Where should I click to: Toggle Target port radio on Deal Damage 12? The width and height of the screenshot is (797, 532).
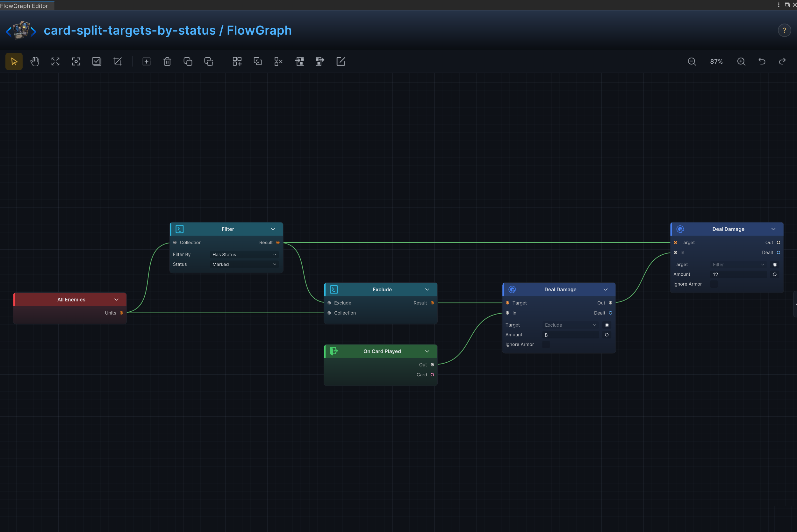pos(775,265)
